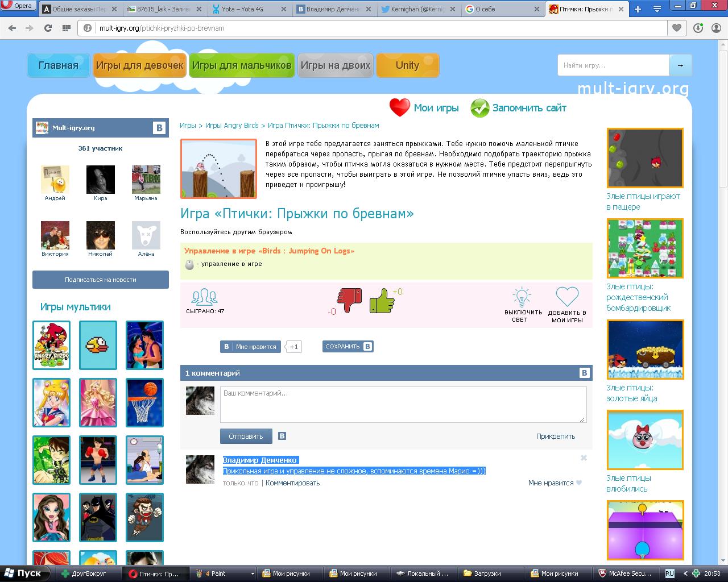Image resolution: width=728 pixels, height=582 pixels.
Task: Click the Подписаться на новости button
Action: click(x=101, y=280)
